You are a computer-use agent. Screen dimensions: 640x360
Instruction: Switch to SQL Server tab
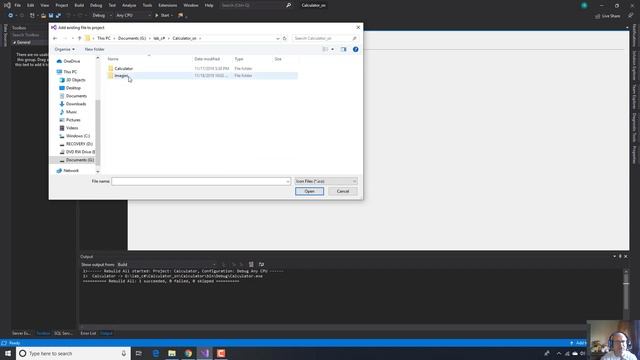coord(63,333)
